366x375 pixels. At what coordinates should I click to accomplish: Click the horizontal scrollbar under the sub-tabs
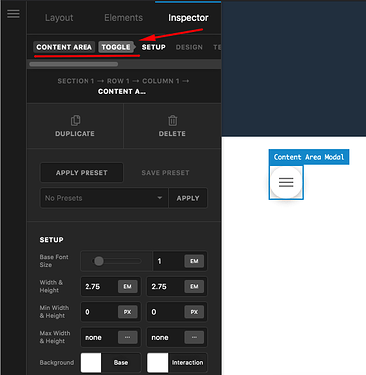[x=74, y=64]
